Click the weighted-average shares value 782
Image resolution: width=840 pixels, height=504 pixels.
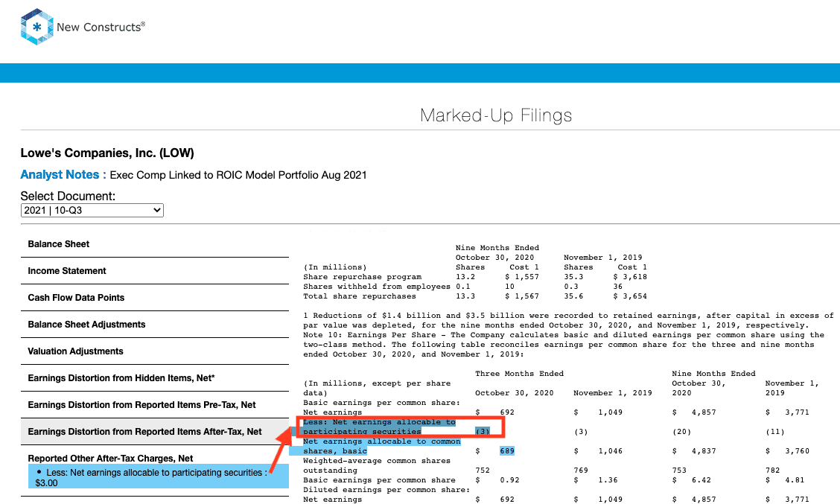772,470
